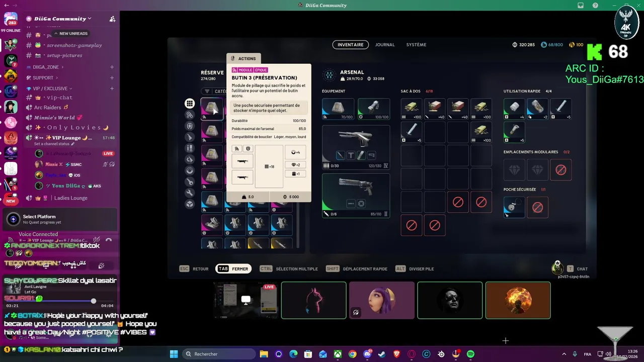Screen dimensions: 644x362
Task: Select the all-items grid category filter
Action: (190, 104)
